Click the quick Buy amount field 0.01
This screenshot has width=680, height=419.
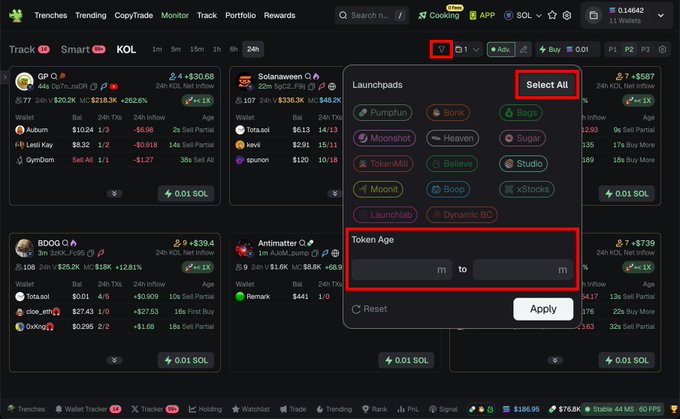point(582,49)
